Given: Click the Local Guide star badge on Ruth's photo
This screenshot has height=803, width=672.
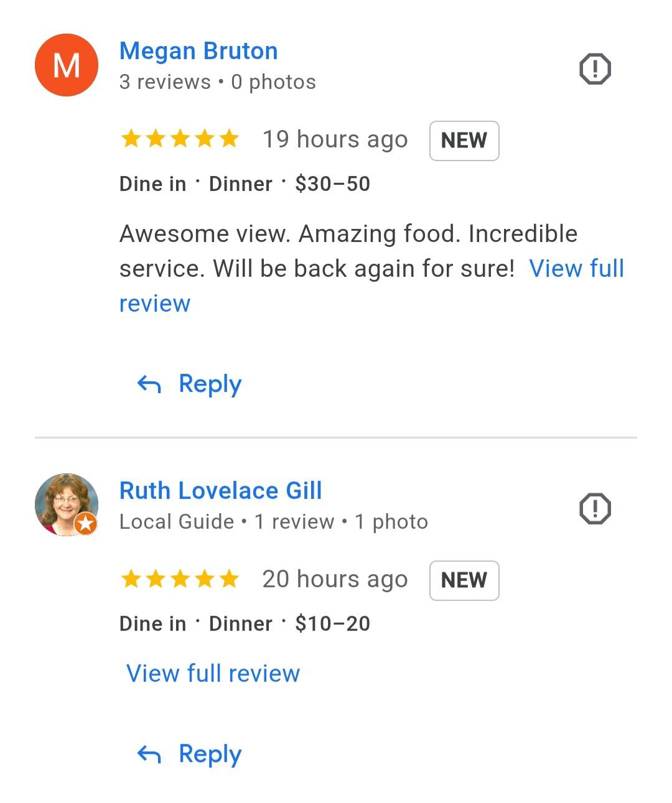Looking at the screenshot, I should [86, 524].
